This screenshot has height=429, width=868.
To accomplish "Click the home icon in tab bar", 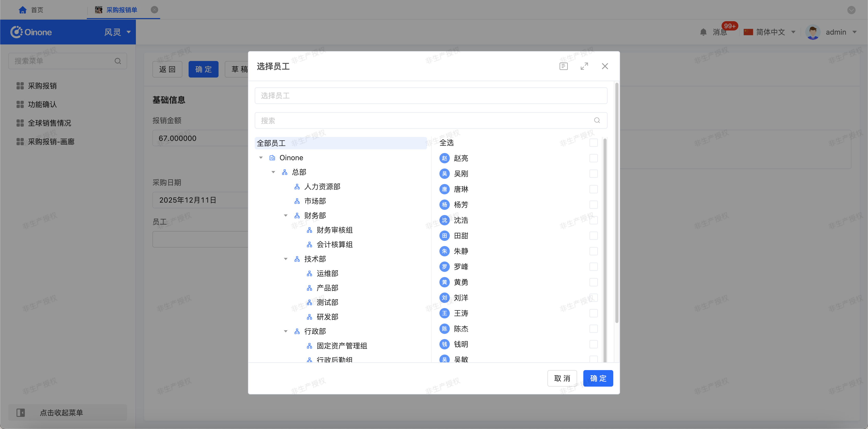I will [x=22, y=10].
